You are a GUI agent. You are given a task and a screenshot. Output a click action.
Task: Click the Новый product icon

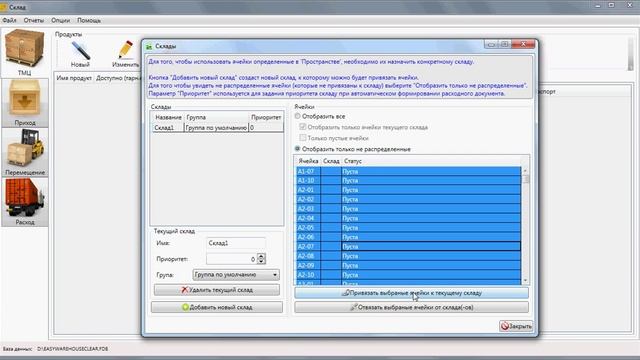tap(80, 54)
